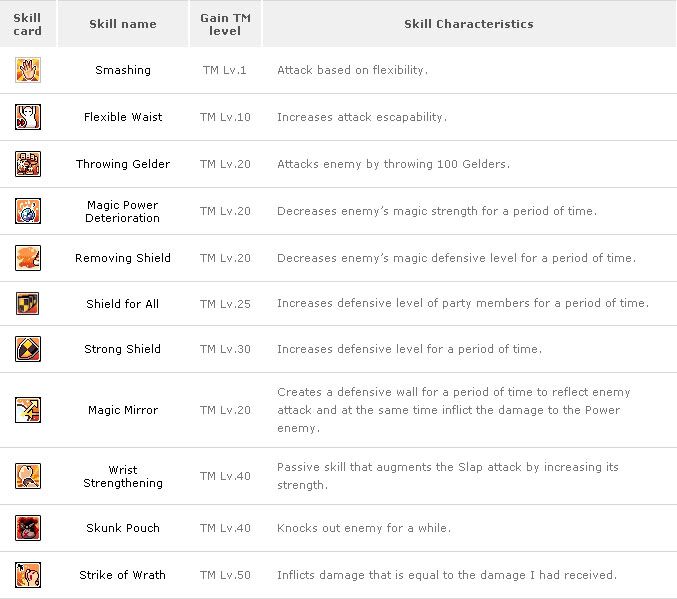Click the Wrist Strengthening skill icon

pos(28,475)
